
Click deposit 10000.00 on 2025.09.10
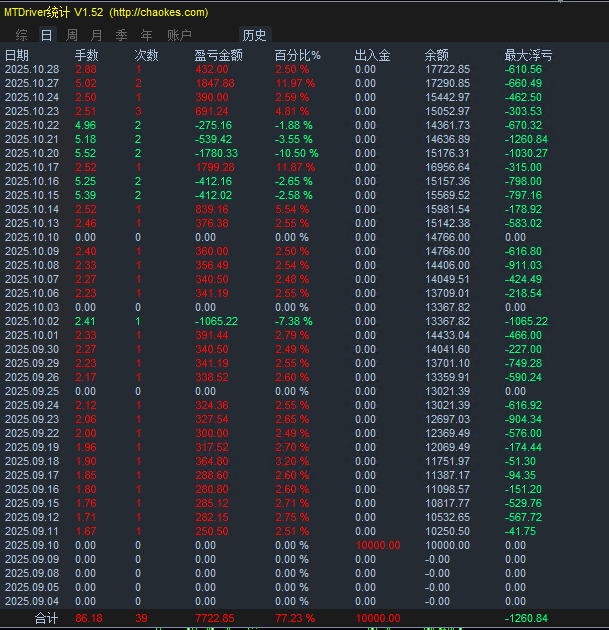click(x=378, y=545)
